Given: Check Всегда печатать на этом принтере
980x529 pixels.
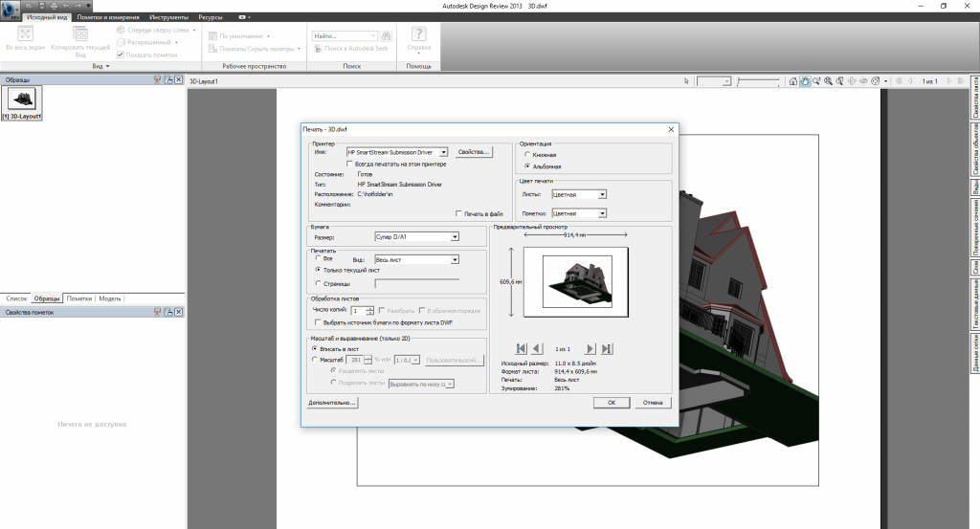Looking at the screenshot, I should click(349, 164).
